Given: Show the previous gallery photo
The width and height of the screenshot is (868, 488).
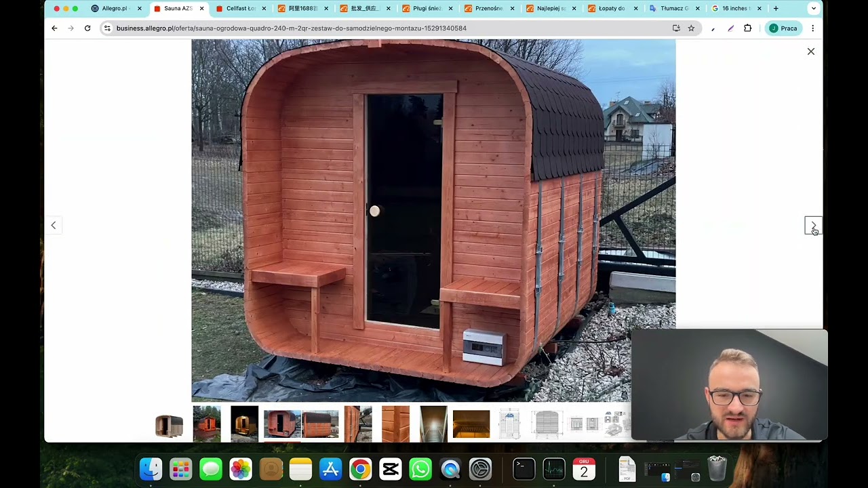Looking at the screenshot, I should point(54,225).
